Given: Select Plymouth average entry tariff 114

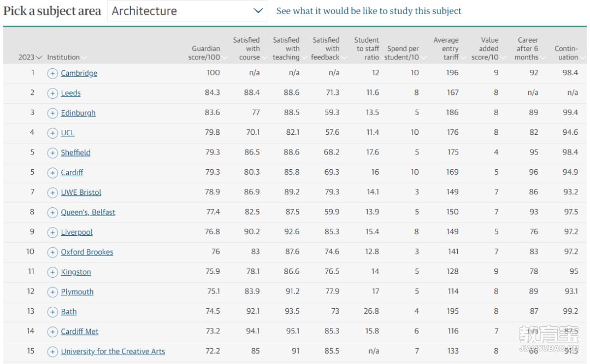Looking at the screenshot, I should pyautogui.click(x=453, y=291).
